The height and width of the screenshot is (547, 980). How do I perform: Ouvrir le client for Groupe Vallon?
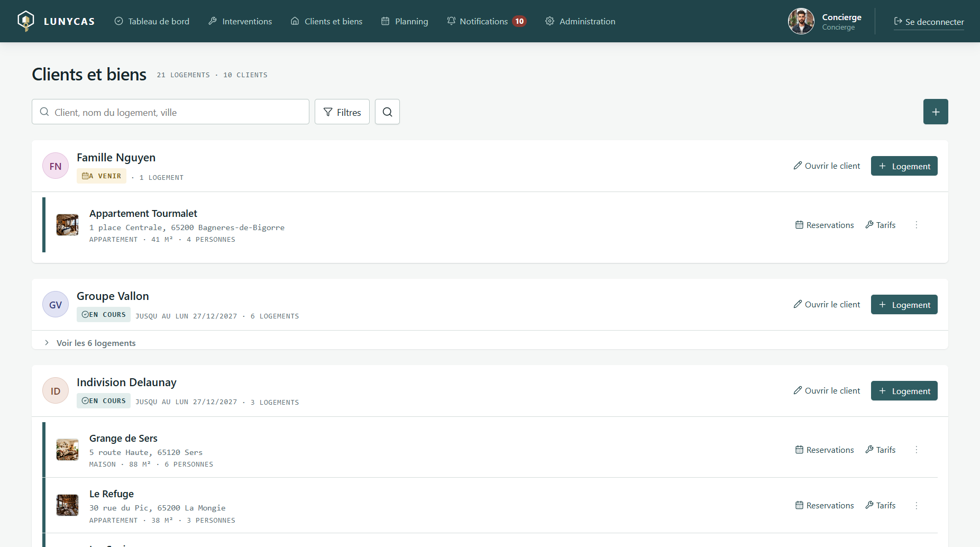point(827,304)
